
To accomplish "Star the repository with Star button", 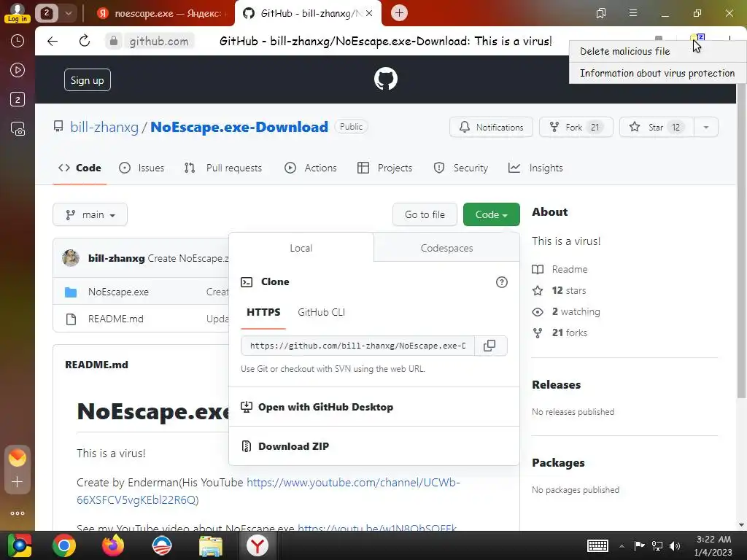I will [x=657, y=127].
